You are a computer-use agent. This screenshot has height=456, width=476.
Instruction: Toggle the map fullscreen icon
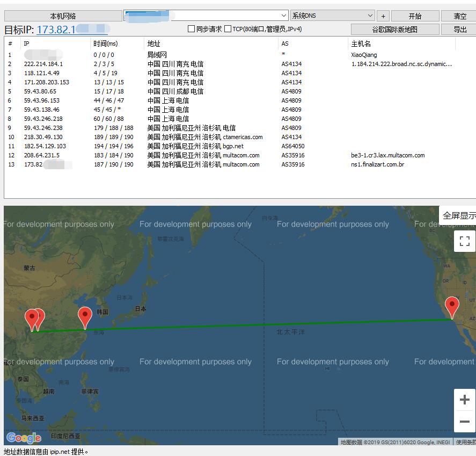pos(464,241)
